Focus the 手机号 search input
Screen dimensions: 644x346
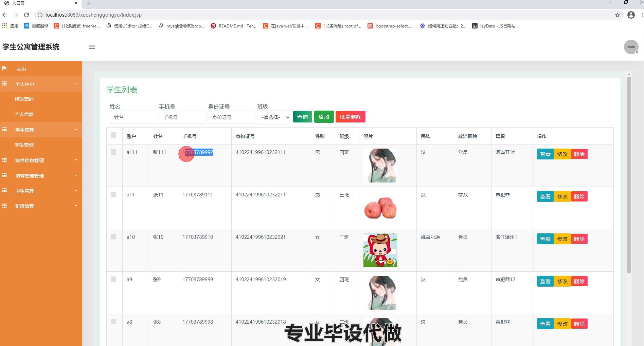[x=182, y=117]
